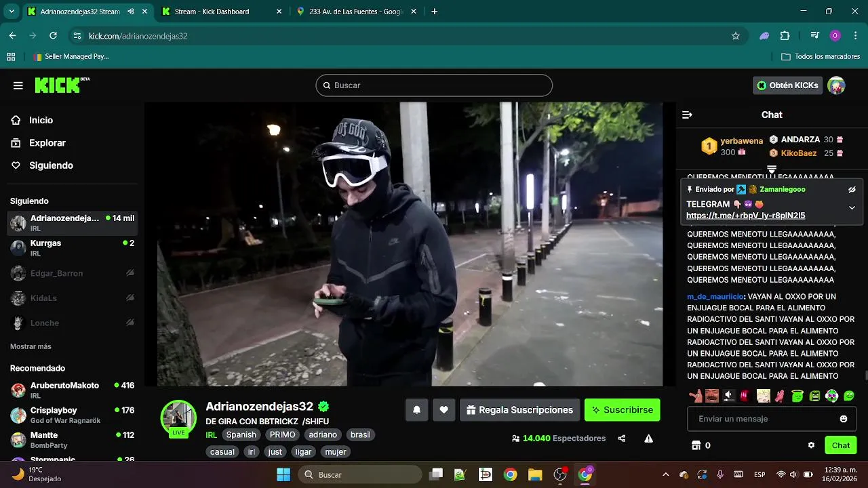
Task: Open Adrianozendejas32 in the Siguiendo list
Action: 72,222
